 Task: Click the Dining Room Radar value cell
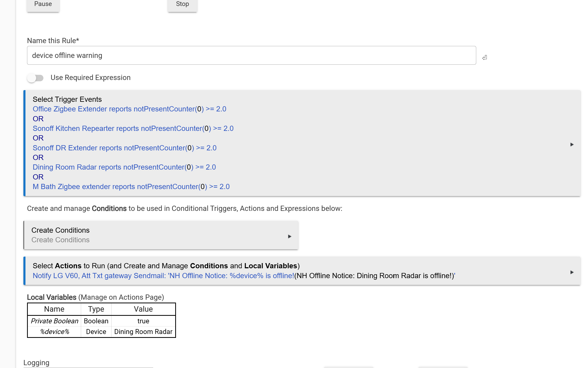coord(143,332)
